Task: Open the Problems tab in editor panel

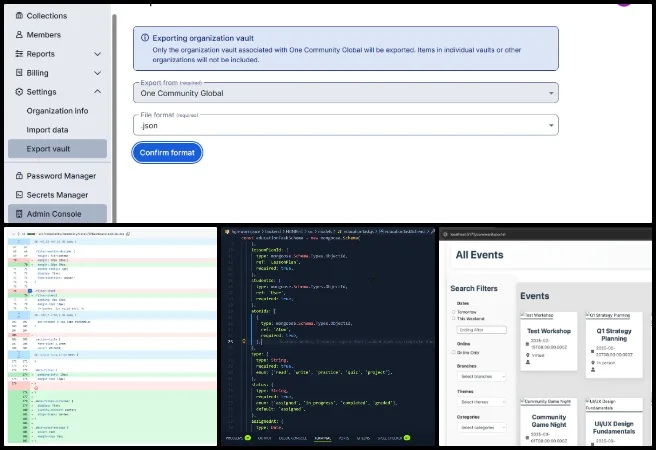Action: [x=234, y=438]
